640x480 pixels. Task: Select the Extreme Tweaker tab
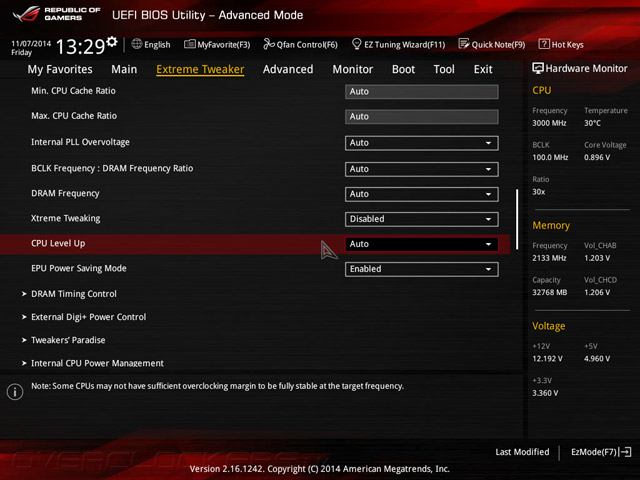tap(200, 69)
